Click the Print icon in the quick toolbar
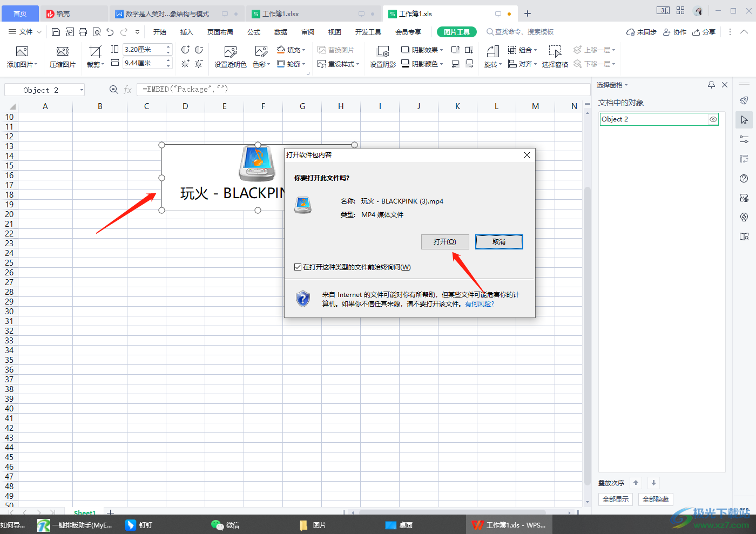756x534 pixels. (83, 32)
